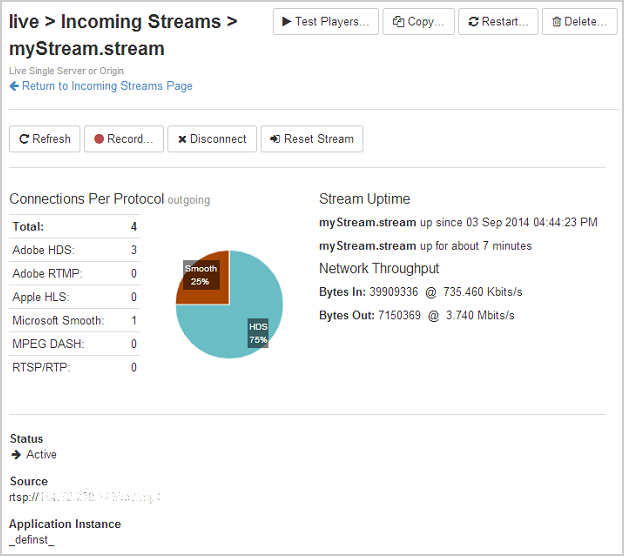Click the Refresh icon
The height and width of the screenshot is (556, 624).
coord(24,139)
